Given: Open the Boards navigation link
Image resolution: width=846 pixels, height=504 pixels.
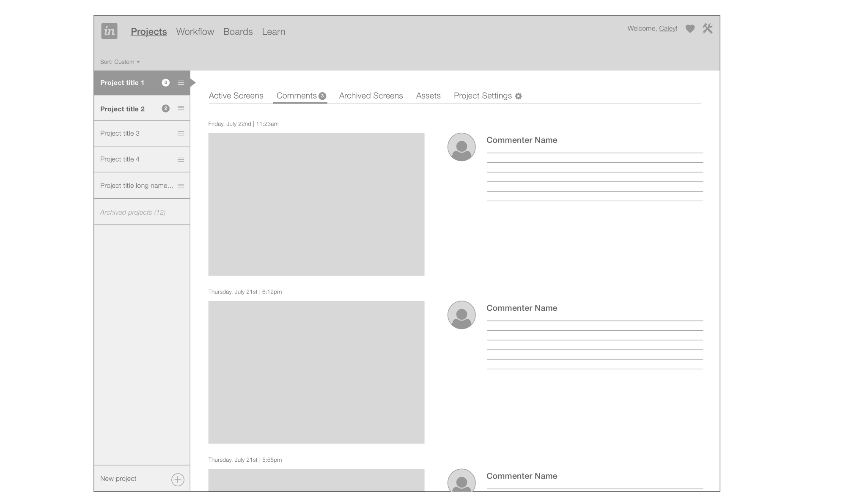Looking at the screenshot, I should tap(238, 32).
